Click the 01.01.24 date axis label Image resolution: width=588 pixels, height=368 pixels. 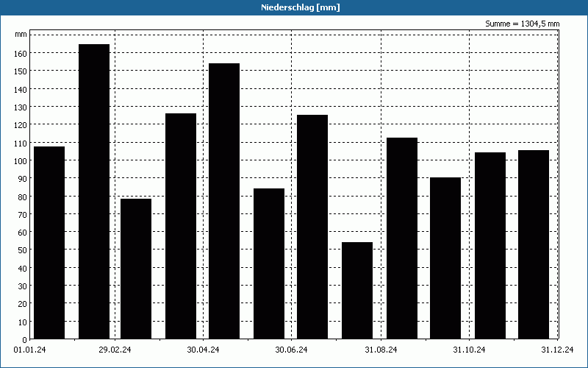29,350
